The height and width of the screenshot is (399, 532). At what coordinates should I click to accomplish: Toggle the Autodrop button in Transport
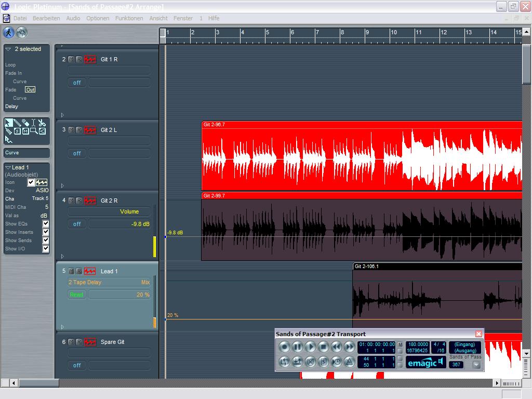[x=297, y=362]
